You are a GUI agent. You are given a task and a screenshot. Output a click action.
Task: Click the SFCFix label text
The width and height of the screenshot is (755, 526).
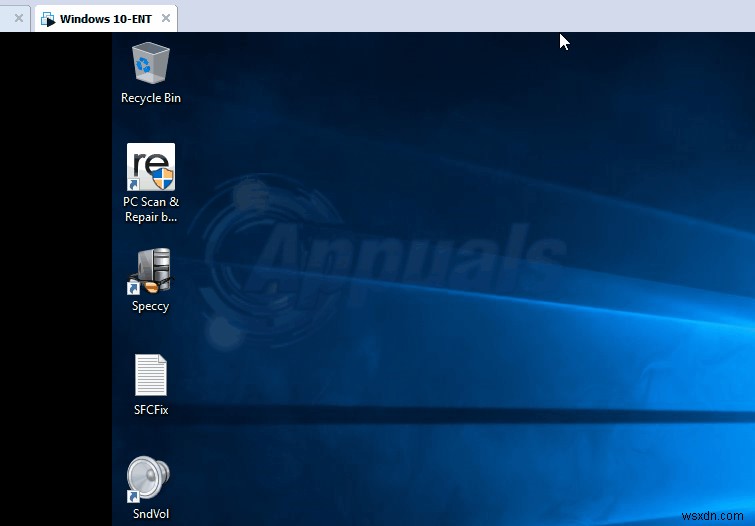[151, 410]
